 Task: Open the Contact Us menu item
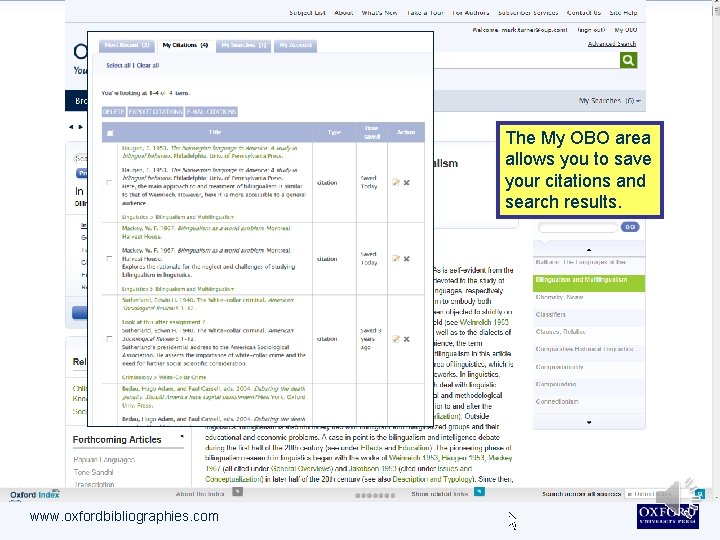click(x=584, y=13)
